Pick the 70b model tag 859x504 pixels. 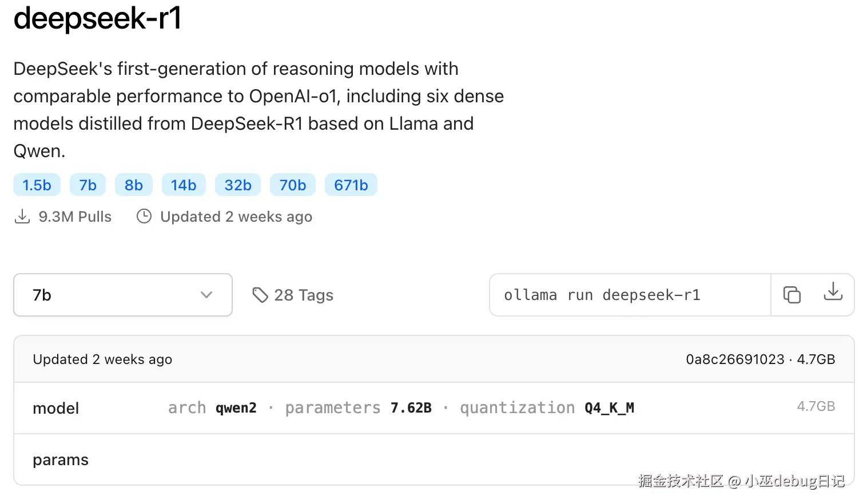click(293, 185)
